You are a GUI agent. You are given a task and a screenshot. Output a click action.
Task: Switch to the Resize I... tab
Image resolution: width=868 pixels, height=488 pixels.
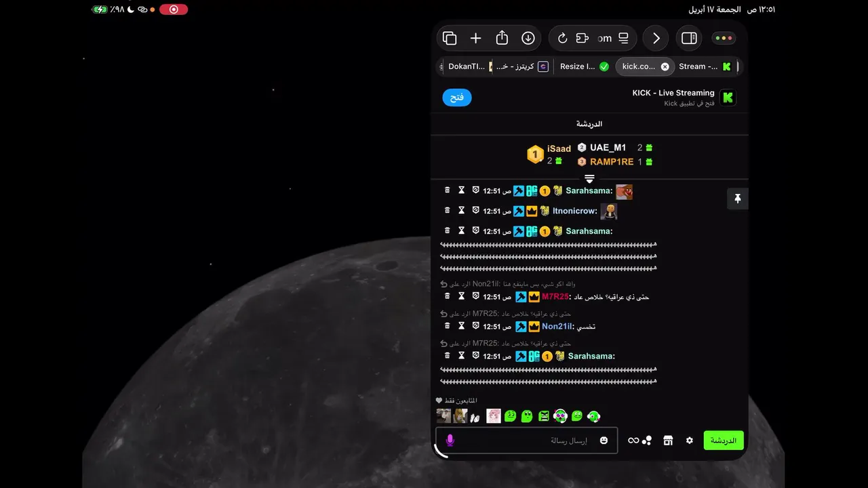click(x=583, y=66)
